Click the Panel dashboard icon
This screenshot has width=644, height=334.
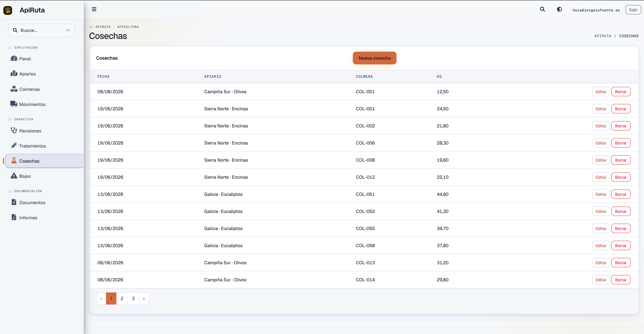pyautogui.click(x=14, y=58)
